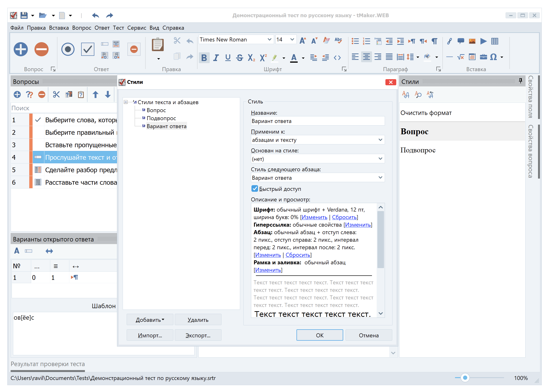Click the clipboard paste icon in ribbon
This screenshot has width=551, height=392.
(x=158, y=45)
